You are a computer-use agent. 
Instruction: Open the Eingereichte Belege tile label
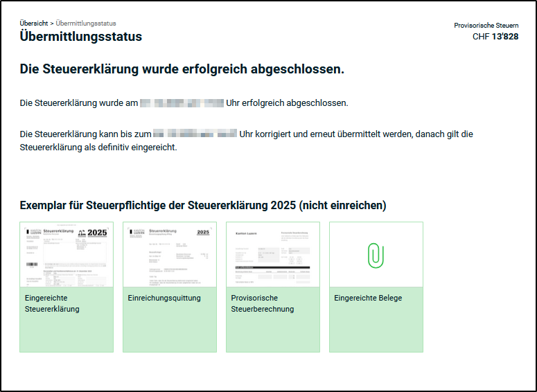pos(368,298)
